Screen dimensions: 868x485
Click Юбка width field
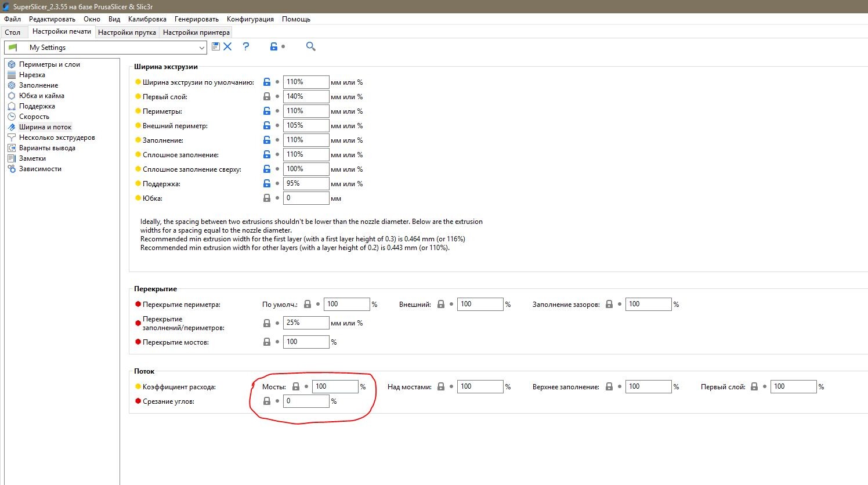tap(306, 198)
